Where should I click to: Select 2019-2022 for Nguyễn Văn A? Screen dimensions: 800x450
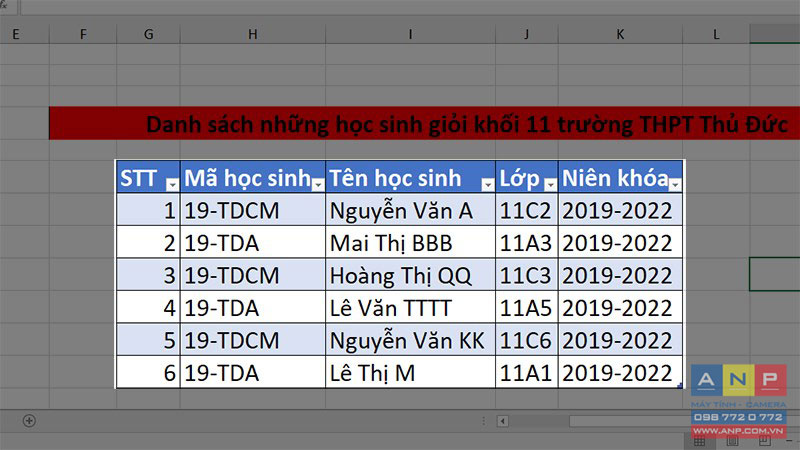click(620, 210)
